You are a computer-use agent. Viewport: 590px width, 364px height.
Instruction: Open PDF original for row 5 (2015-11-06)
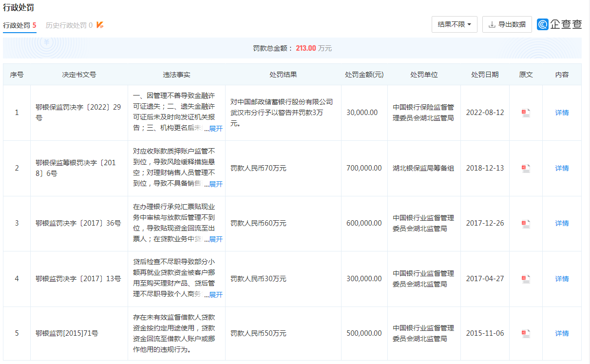(x=526, y=334)
